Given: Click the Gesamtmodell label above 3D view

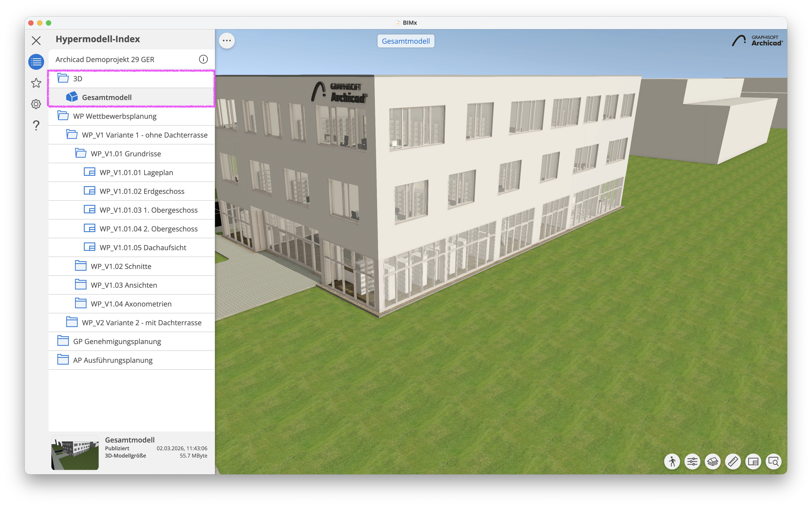Looking at the screenshot, I should [406, 41].
